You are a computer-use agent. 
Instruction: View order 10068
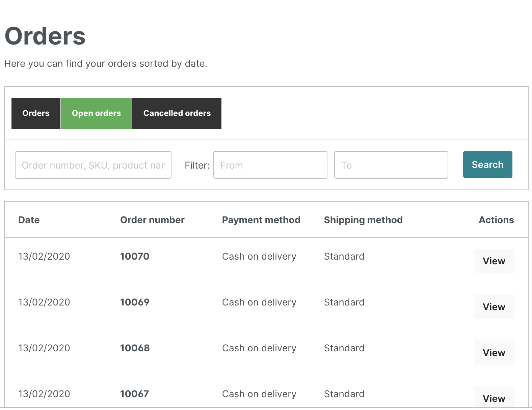pos(494,353)
